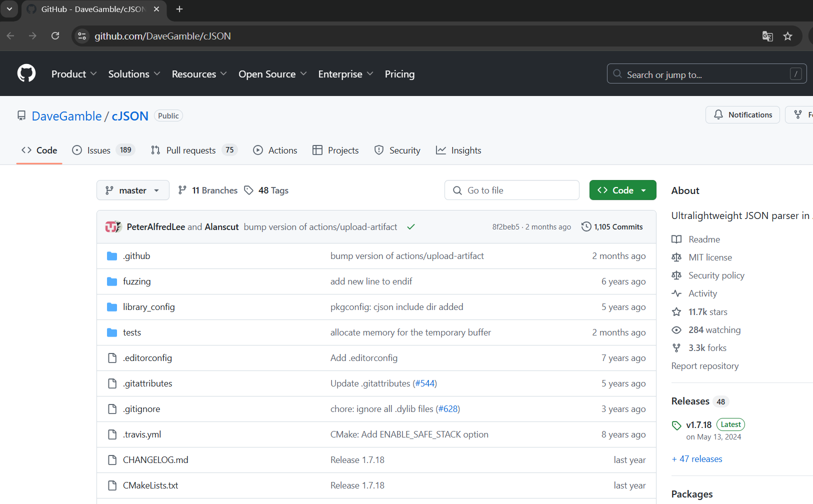
Task: Open the Projects tab
Action: (335, 150)
